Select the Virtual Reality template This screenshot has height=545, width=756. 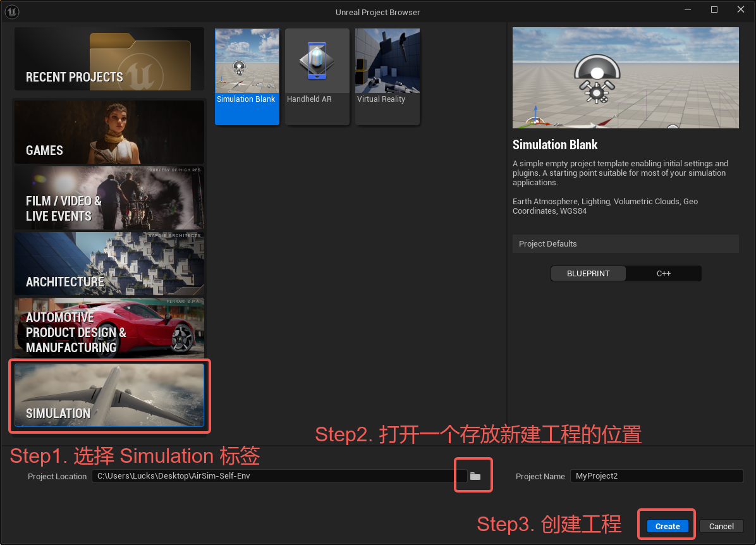[387, 77]
